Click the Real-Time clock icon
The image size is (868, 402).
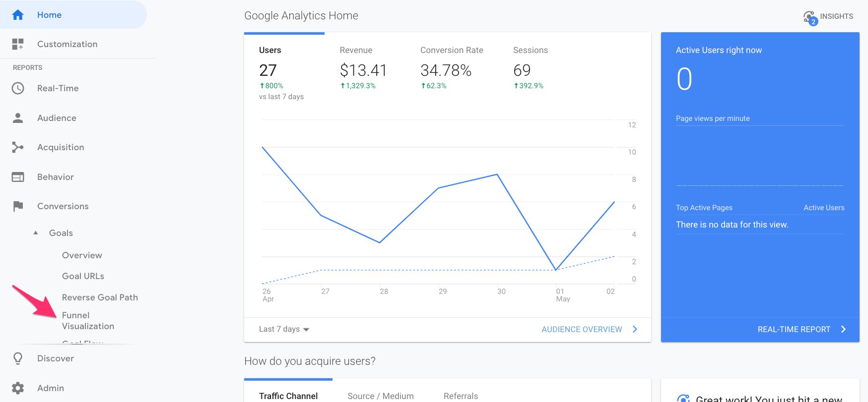(18, 88)
